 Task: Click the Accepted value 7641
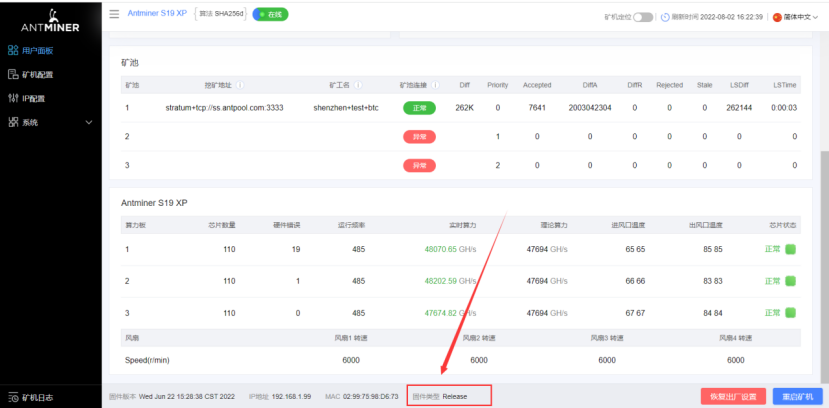pos(537,108)
